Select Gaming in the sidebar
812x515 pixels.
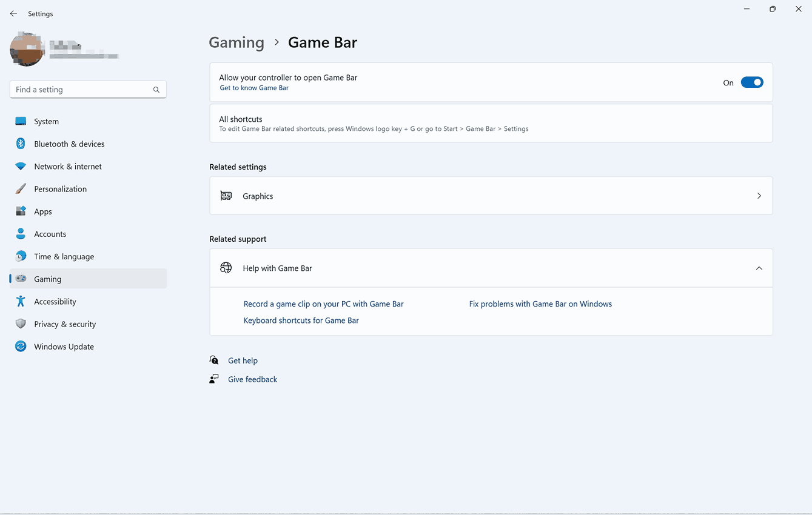pos(88,279)
